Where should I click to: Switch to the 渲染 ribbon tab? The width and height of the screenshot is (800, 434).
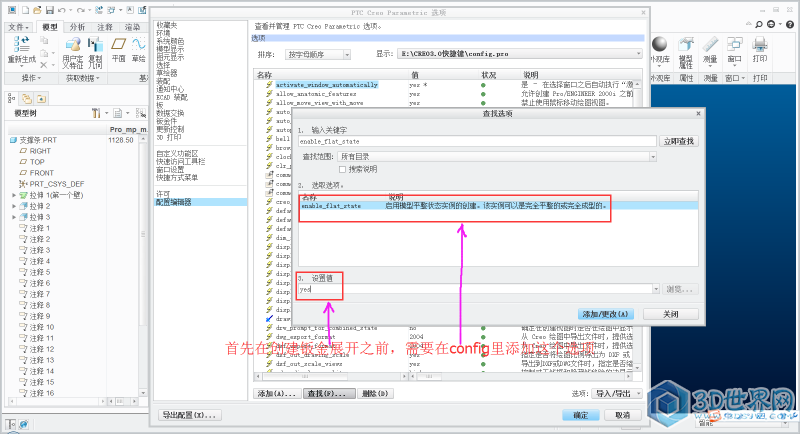[x=132, y=27]
